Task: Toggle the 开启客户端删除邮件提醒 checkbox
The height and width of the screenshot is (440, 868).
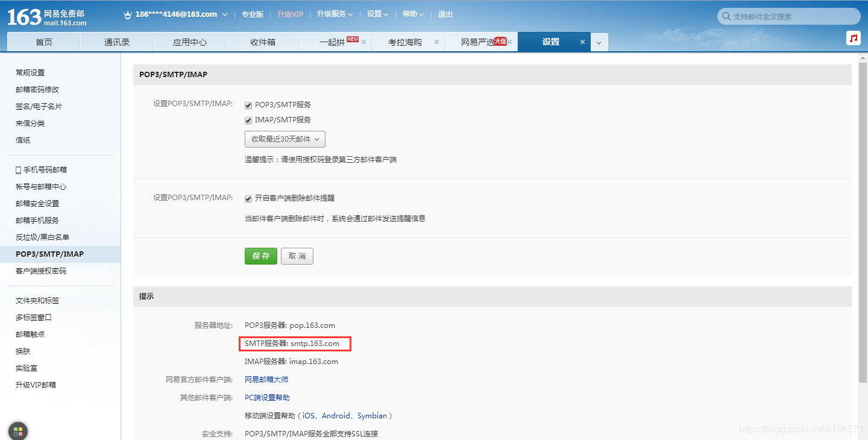Action: (x=248, y=198)
